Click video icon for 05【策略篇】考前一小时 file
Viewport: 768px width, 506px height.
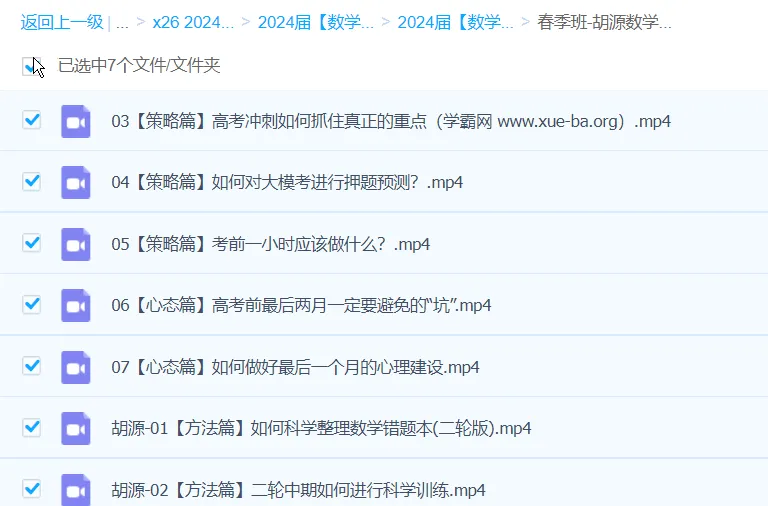[x=76, y=244]
